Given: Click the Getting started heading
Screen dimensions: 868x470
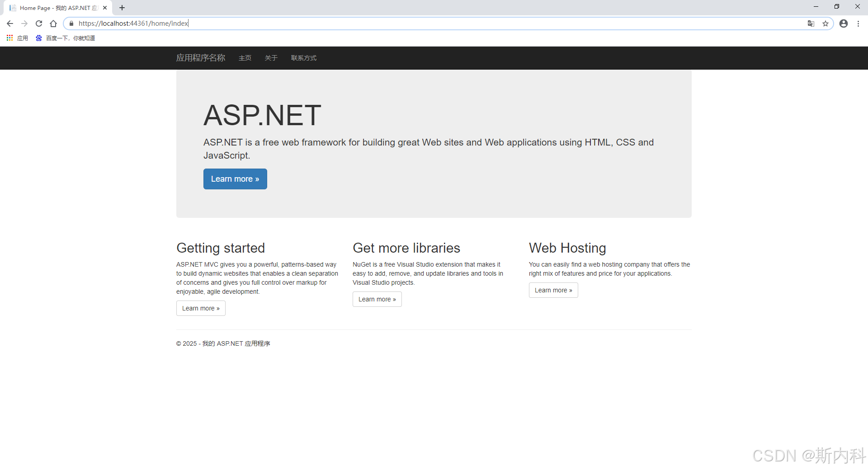Looking at the screenshot, I should pos(221,248).
